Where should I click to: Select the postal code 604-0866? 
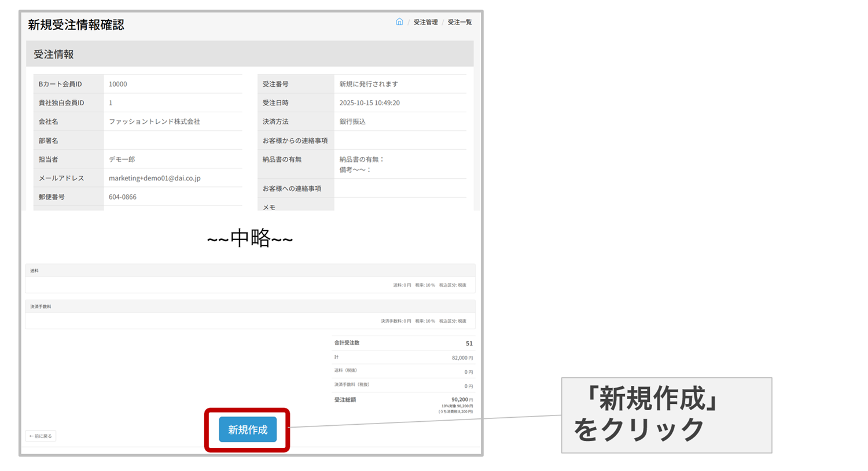123,197
